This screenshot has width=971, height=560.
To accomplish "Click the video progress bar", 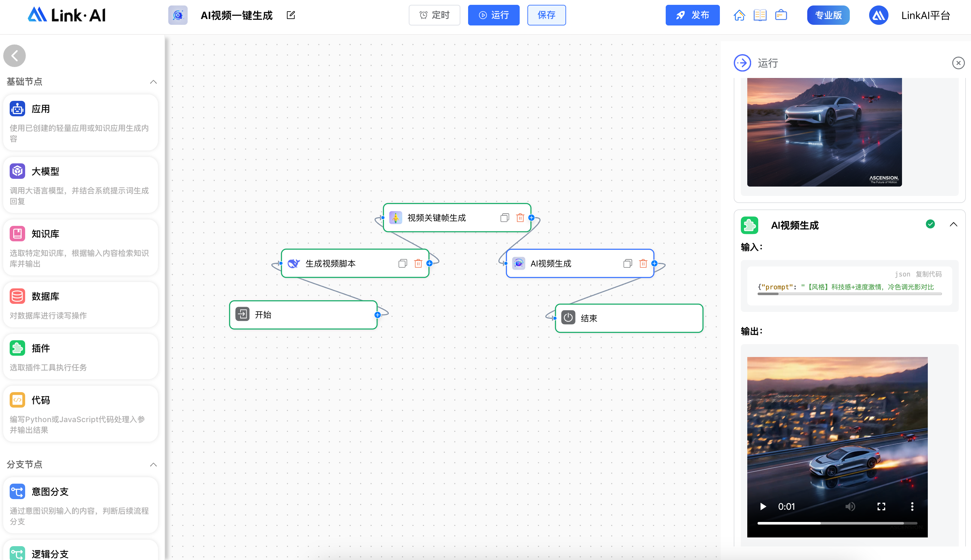I will [837, 523].
